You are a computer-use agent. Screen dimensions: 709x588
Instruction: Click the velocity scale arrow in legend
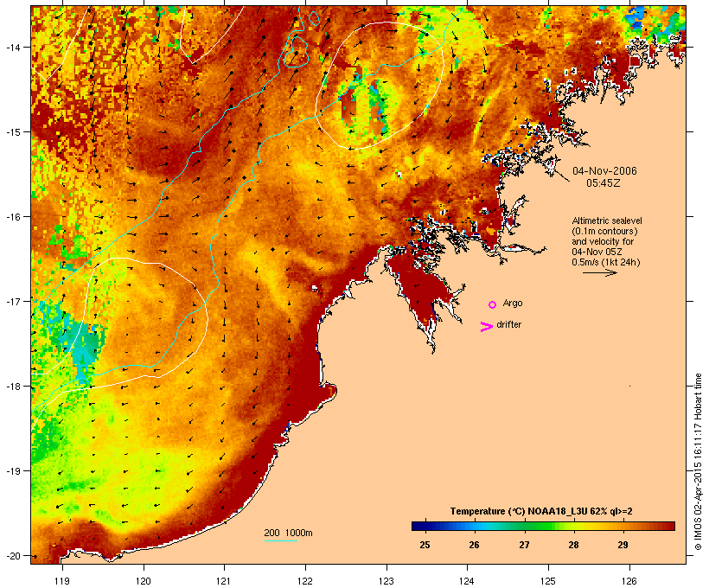coord(600,272)
